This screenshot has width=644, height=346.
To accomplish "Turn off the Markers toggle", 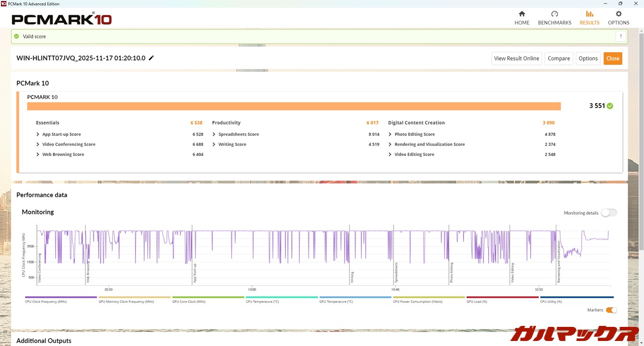I will click(611, 310).
